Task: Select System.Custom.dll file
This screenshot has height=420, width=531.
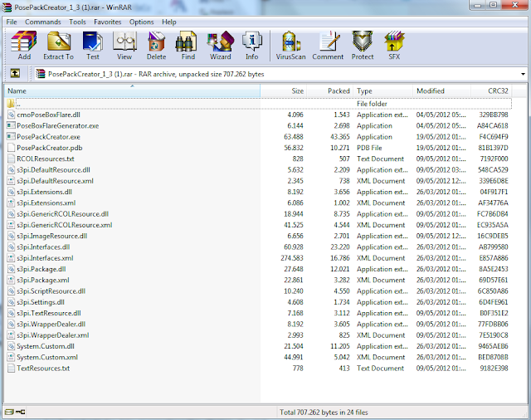Action: point(46,346)
